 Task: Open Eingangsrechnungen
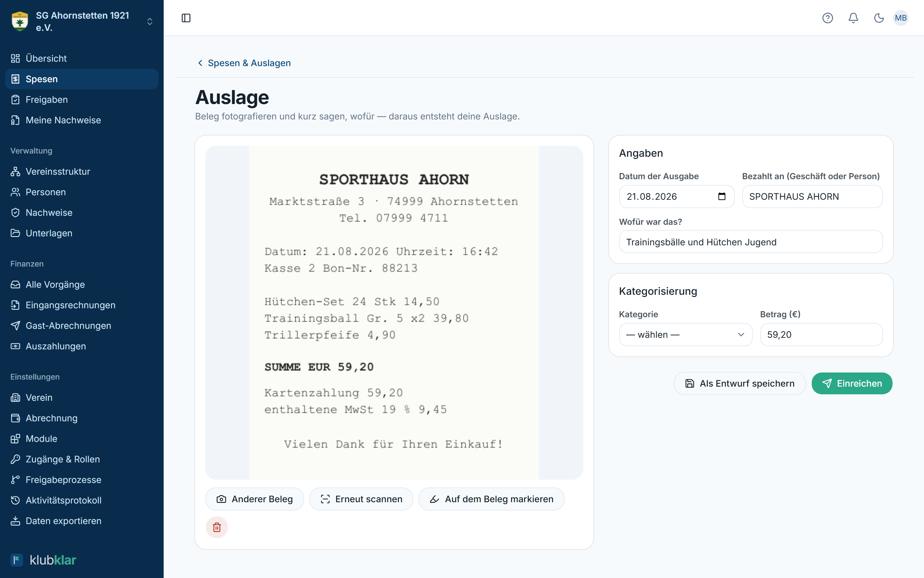(82, 305)
